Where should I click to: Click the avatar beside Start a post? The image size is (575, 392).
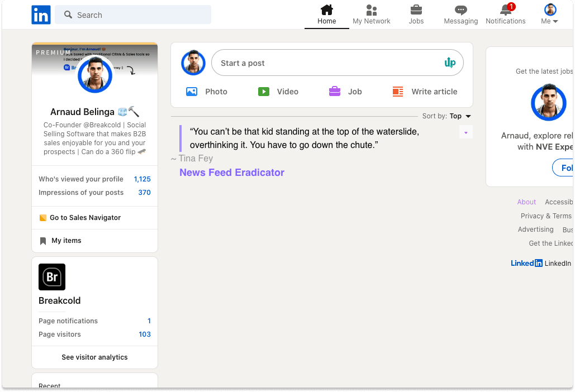[x=193, y=63]
